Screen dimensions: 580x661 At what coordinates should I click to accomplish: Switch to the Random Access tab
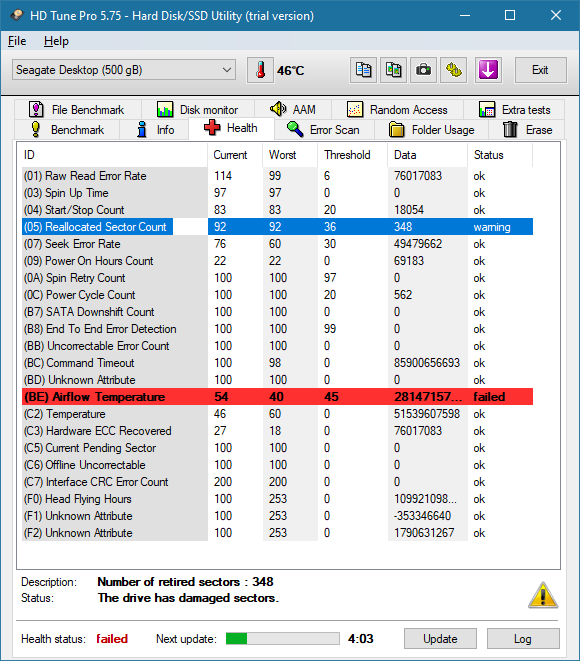[x=397, y=110]
